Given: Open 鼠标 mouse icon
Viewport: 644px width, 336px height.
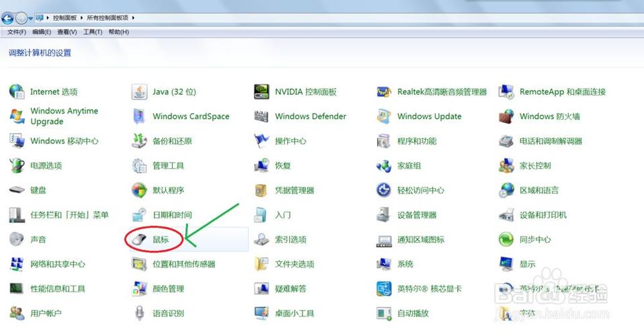Looking at the screenshot, I should point(139,239).
